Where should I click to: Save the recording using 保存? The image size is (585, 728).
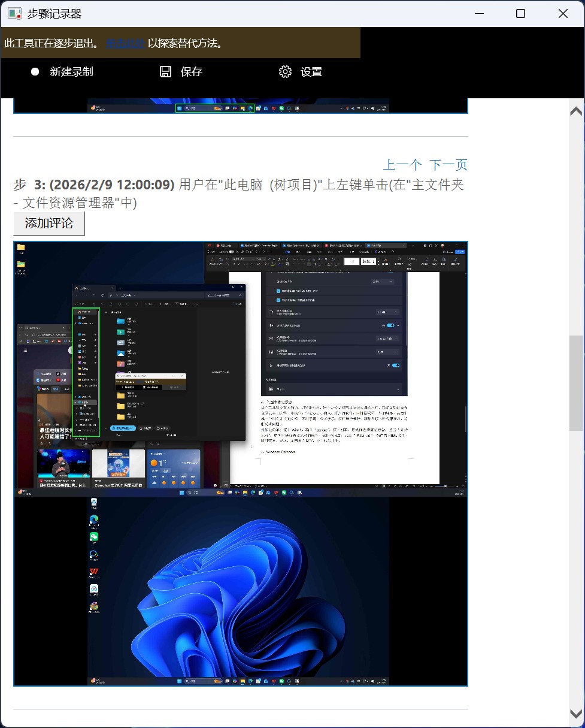192,71
